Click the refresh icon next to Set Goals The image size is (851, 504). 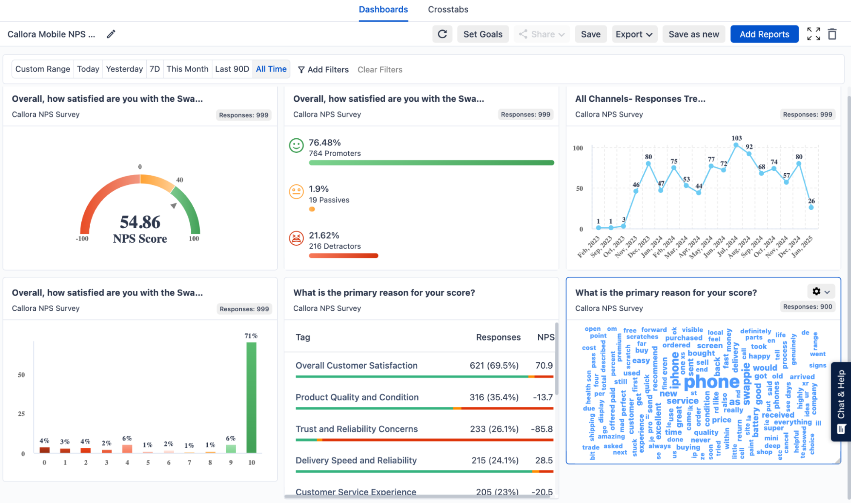[x=442, y=34]
